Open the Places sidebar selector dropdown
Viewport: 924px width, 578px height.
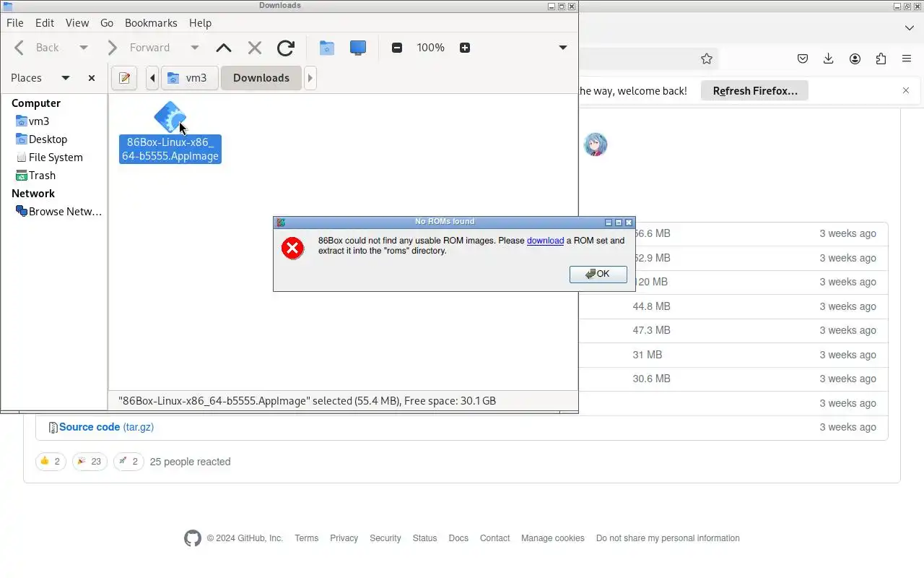[x=65, y=78]
